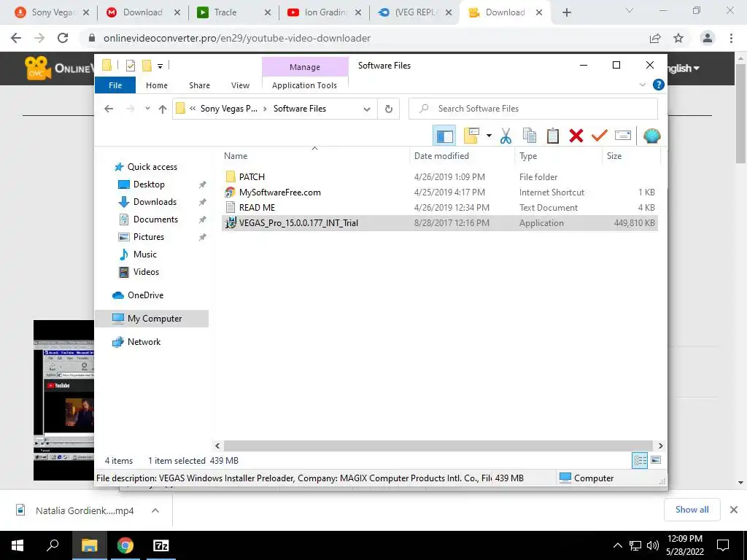747x560 pixels.
Task: Click the Paste clipboard toolbar icon
Action: (553, 136)
